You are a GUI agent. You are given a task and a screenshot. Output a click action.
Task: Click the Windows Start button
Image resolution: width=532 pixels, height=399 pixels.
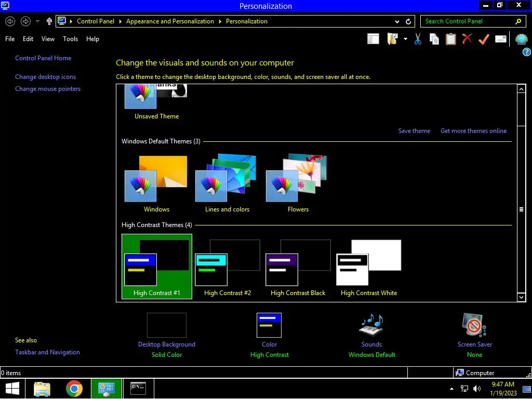(x=12, y=389)
